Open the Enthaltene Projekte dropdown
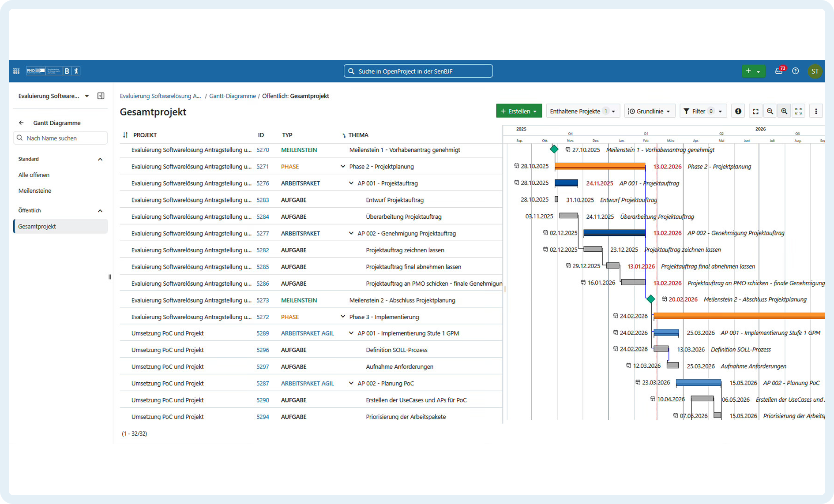The width and height of the screenshot is (834, 504). (x=582, y=112)
